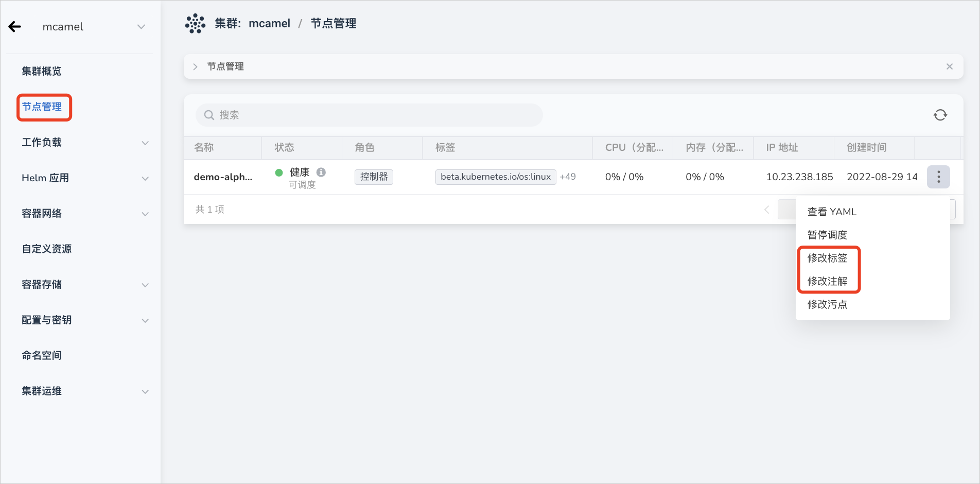The image size is (980, 484).
Task: Open 命名空间 in the sidebar
Action: (42, 355)
